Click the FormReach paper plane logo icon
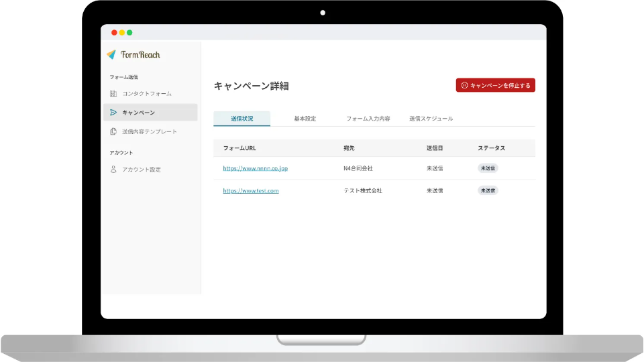The height and width of the screenshot is (362, 644). (x=111, y=54)
